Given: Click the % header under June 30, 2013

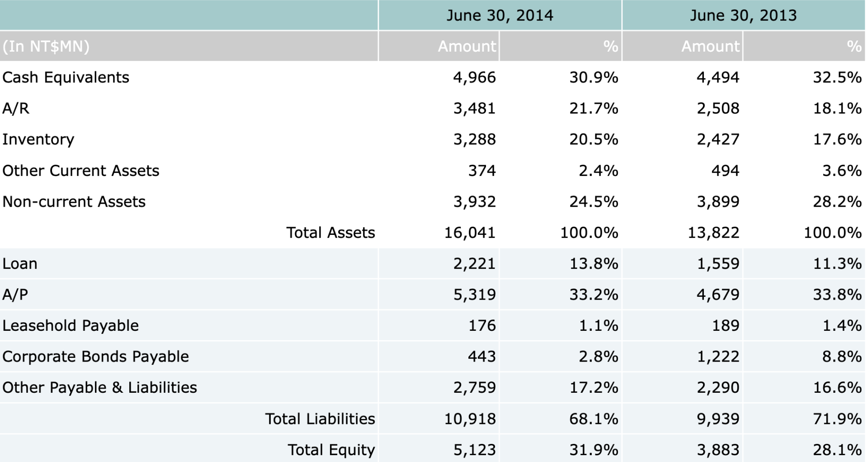Looking at the screenshot, I should coord(854,46).
